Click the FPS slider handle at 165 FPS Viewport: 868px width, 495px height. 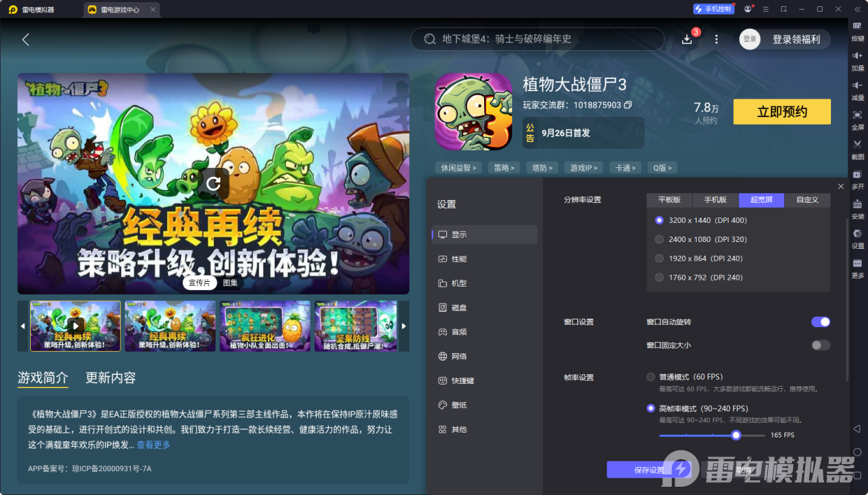(736, 435)
